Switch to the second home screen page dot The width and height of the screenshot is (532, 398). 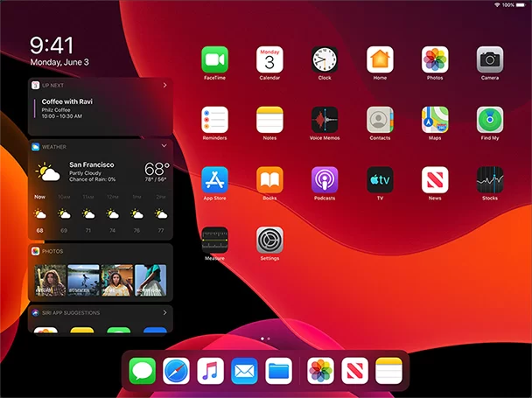pyautogui.click(x=269, y=339)
